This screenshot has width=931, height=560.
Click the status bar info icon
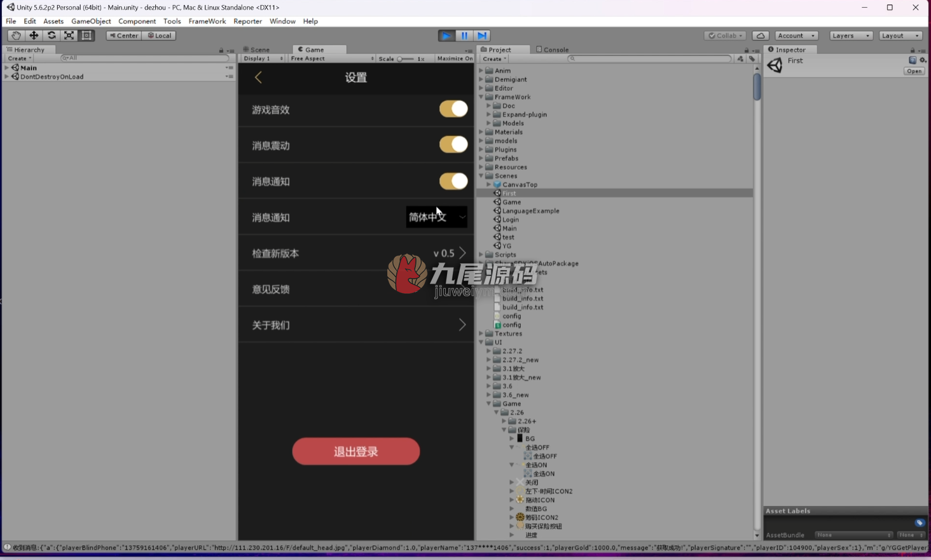point(7,547)
